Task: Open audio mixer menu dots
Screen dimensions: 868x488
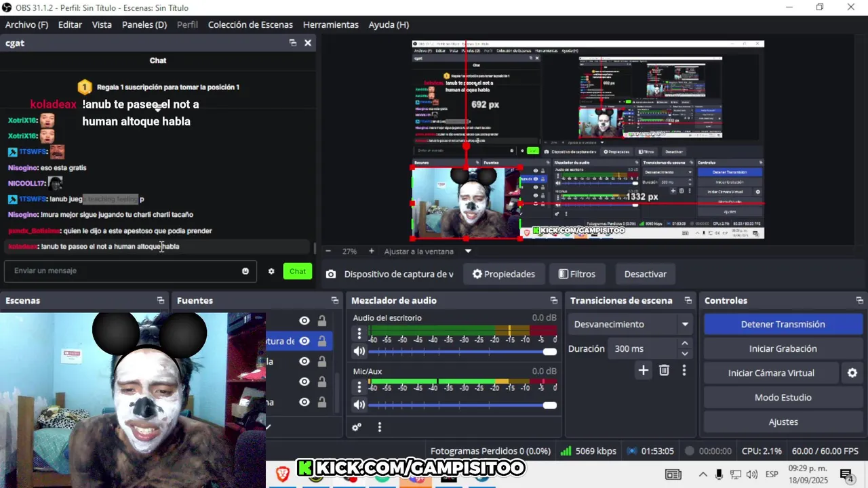Action: [x=380, y=427]
